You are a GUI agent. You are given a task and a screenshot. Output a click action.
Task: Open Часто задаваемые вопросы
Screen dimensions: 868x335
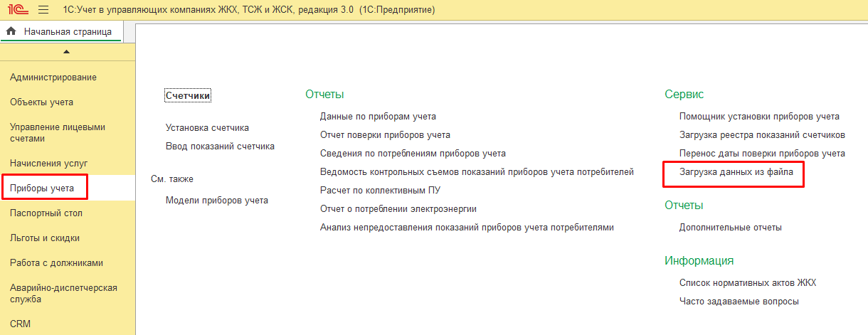tap(739, 302)
